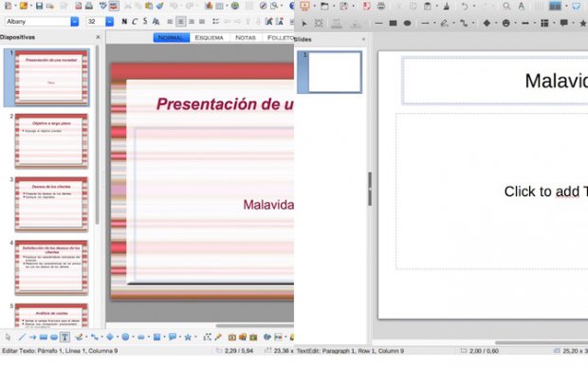Toggle bullets list icon in left window
The width and height of the screenshot is (588, 367).
pos(215,22)
